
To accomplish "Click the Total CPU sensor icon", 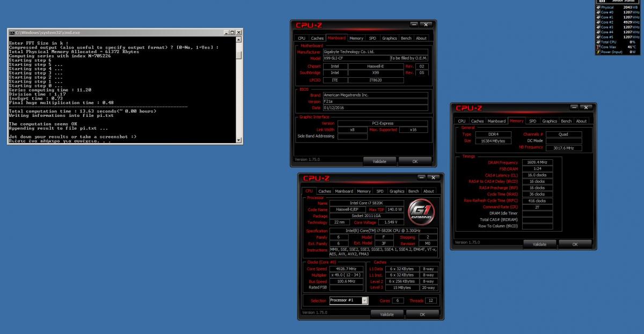I will click(x=598, y=42).
